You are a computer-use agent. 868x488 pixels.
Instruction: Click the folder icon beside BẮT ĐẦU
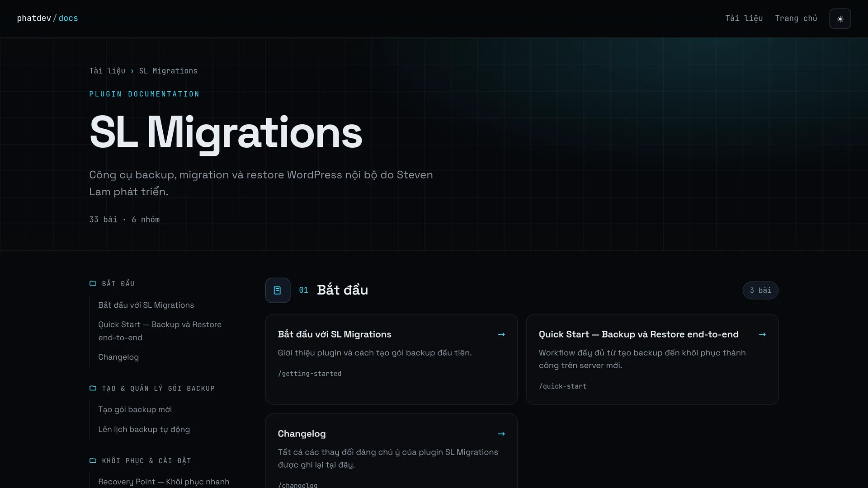click(x=93, y=283)
